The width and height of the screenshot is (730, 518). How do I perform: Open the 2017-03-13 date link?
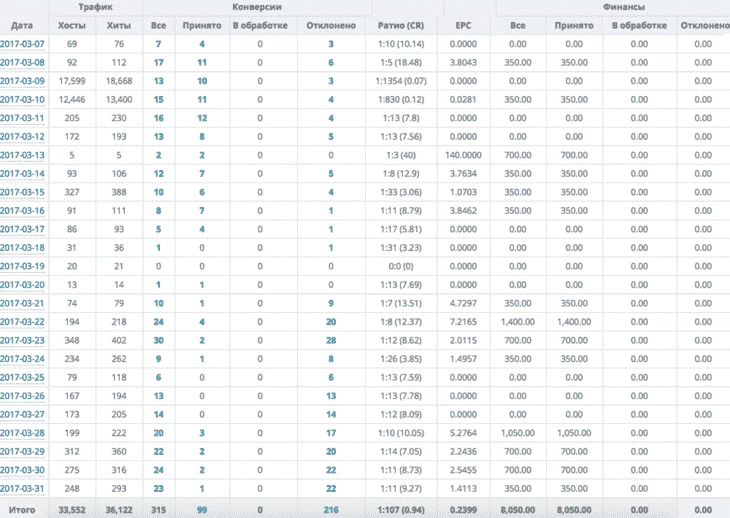(22, 155)
